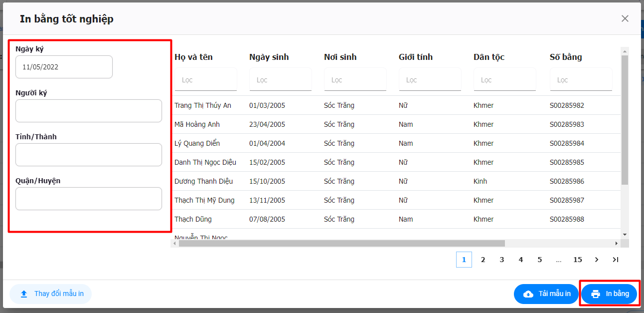Go to next page arrow in pagination
Image resolution: width=644 pixels, height=313 pixels.
(x=597, y=260)
